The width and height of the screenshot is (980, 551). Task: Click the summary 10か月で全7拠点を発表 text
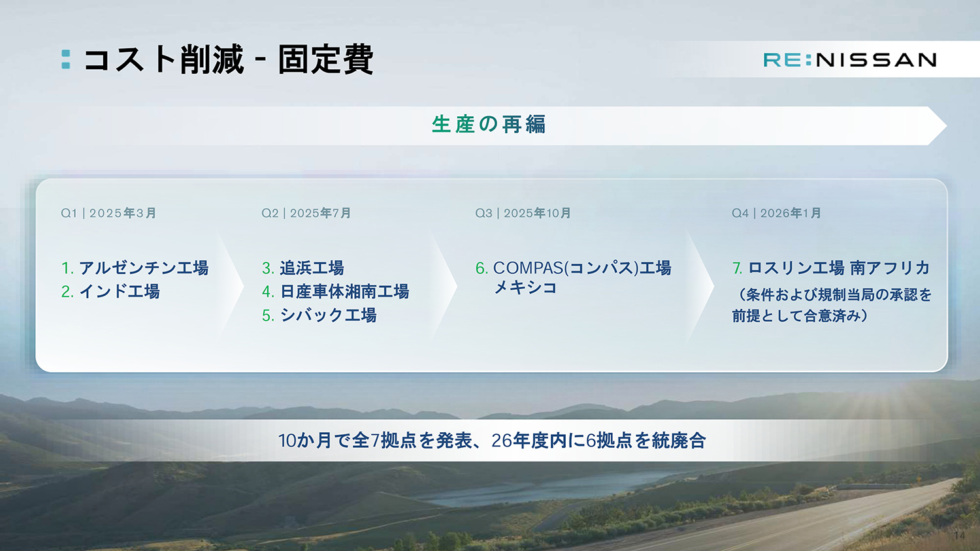click(375, 441)
